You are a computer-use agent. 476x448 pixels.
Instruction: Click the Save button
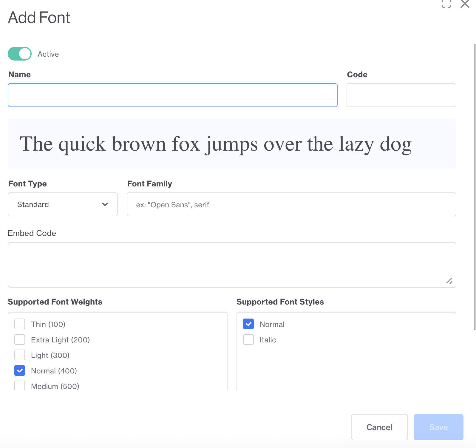[x=438, y=427]
